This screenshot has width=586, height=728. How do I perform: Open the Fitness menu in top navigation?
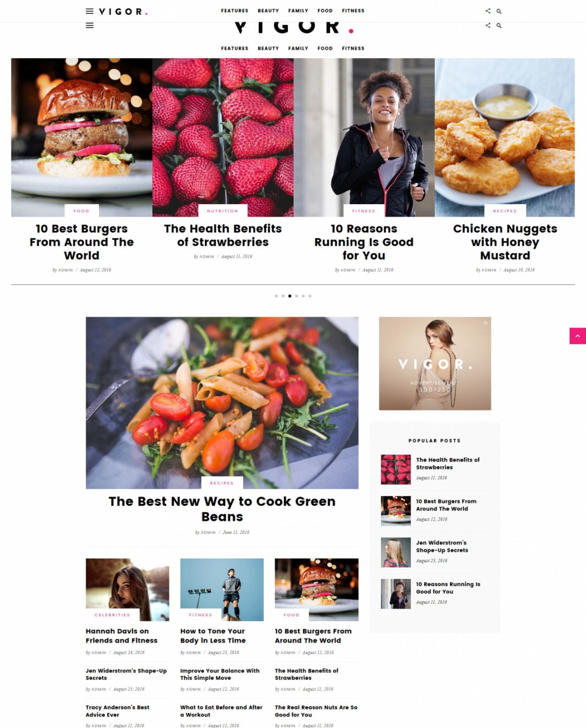click(x=353, y=11)
